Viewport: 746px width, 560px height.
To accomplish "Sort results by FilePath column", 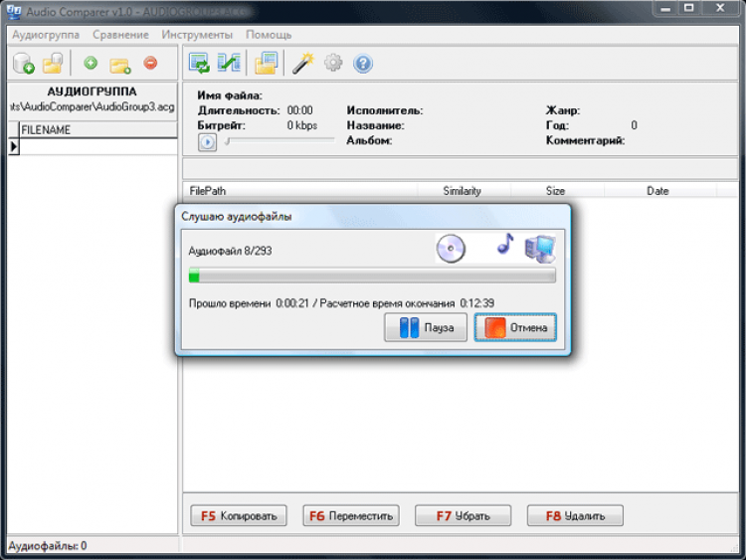I will [300, 191].
